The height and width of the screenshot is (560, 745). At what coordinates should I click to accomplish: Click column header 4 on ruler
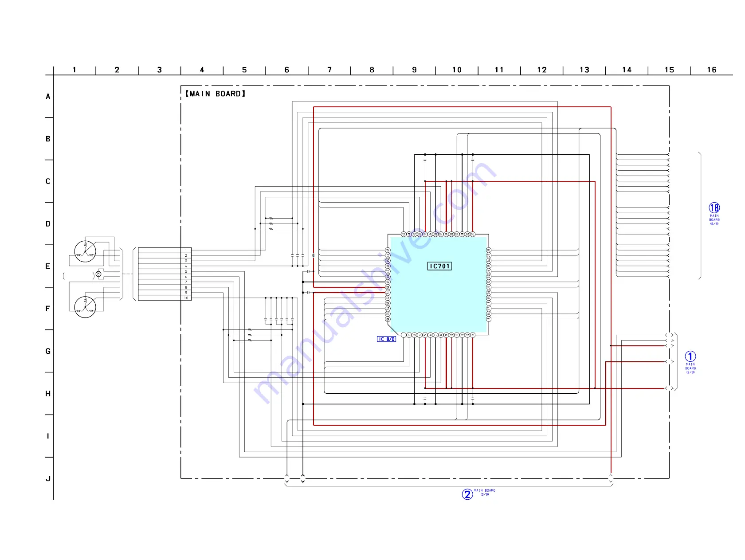[202, 70]
